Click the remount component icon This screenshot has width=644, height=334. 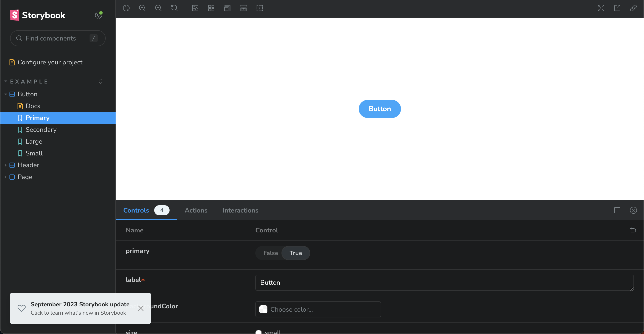point(126,8)
